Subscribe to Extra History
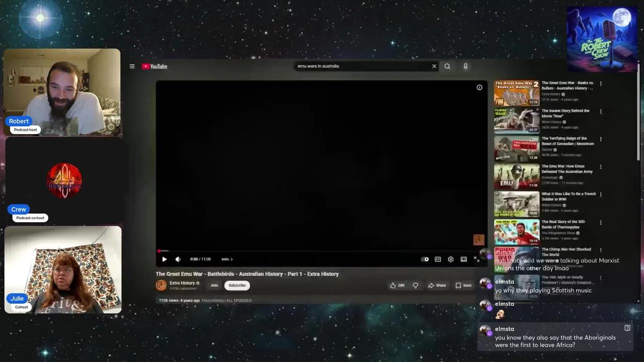Viewport: 644px width, 362px height. point(237,285)
